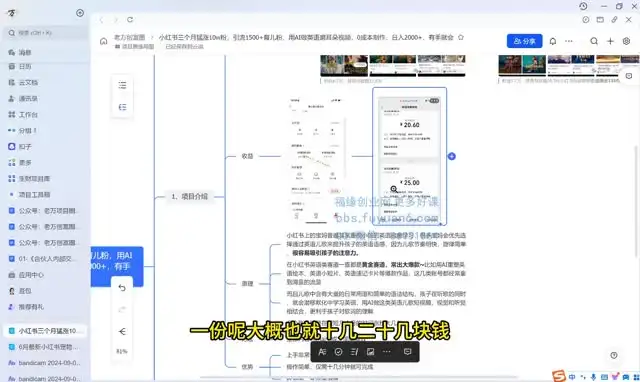Select tab 6月最新小红书宠物… in sidebar
Image resolution: width=640 pixels, height=382 pixels.
coord(45,347)
